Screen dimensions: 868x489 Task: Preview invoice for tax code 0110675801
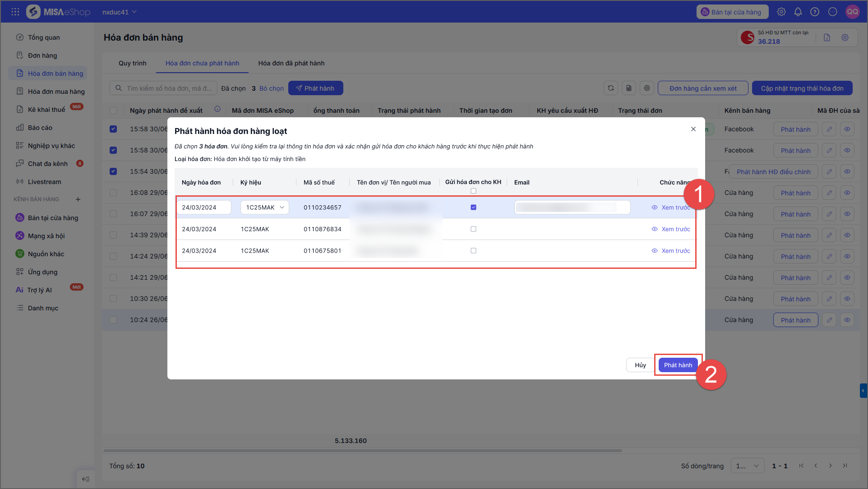(x=671, y=251)
